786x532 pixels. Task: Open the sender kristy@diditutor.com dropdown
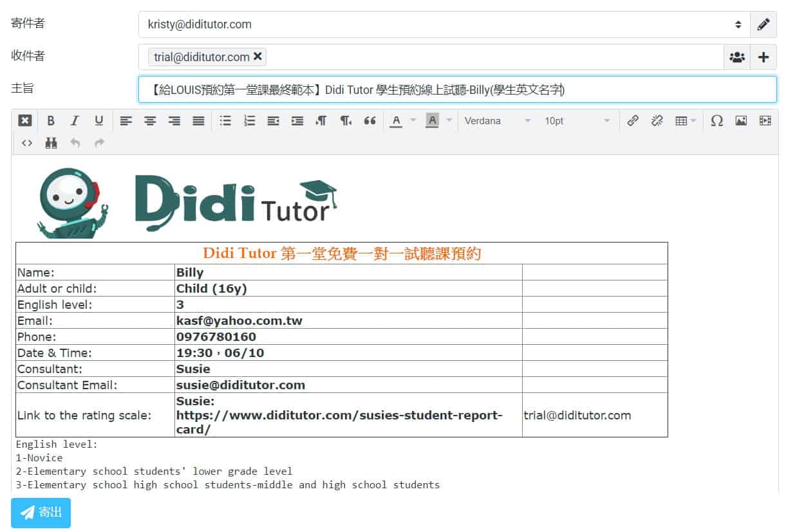[444, 24]
